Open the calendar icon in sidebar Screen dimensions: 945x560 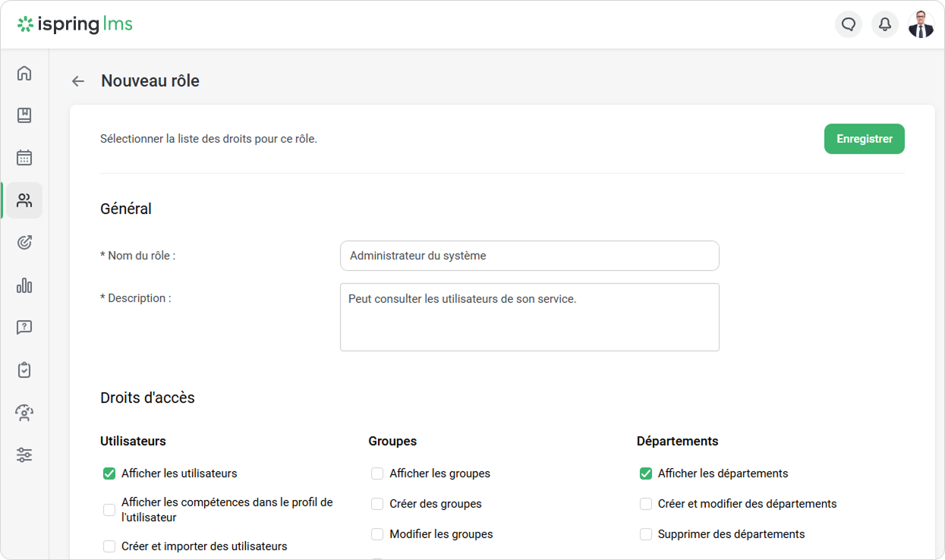[x=24, y=158]
